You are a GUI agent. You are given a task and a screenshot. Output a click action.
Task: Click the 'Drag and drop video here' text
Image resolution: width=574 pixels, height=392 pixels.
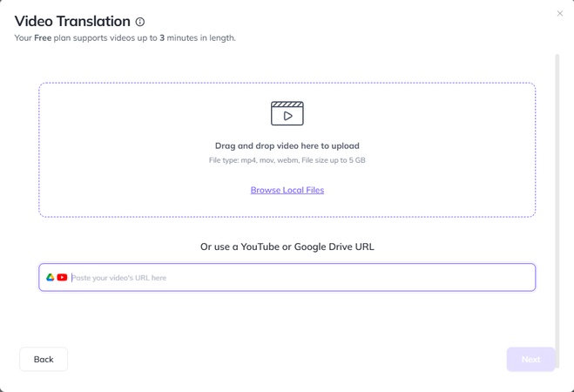pyautogui.click(x=287, y=145)
